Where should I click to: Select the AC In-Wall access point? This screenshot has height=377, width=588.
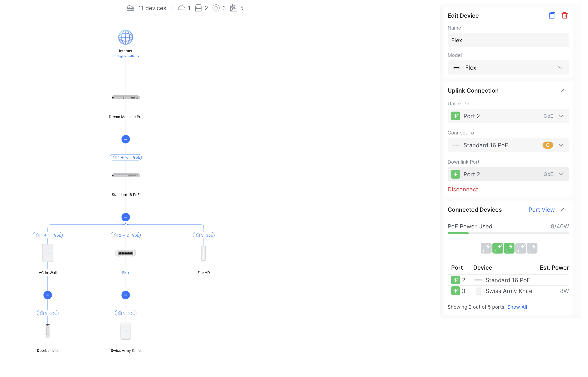pyautogui.click(x=47, y=253)
